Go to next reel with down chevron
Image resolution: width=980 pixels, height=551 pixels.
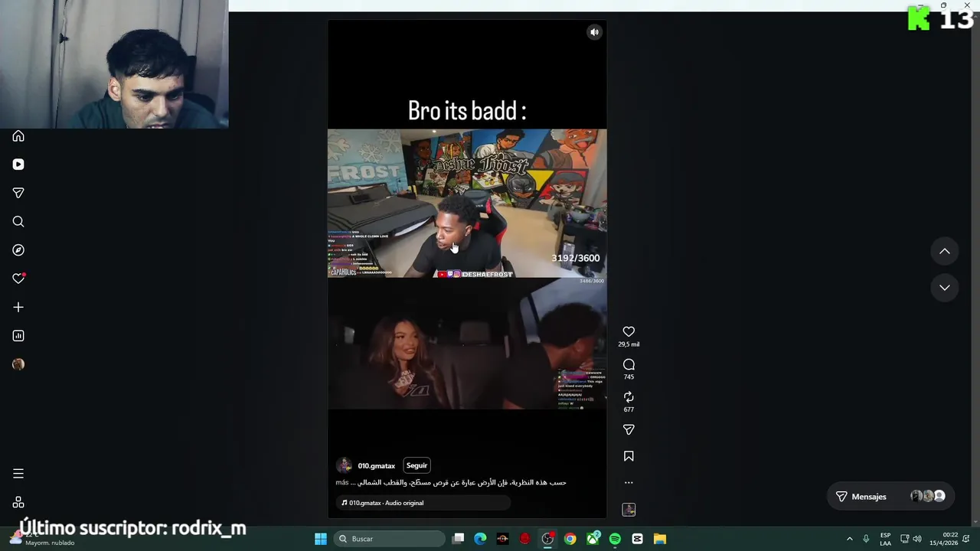click(945, 288)
